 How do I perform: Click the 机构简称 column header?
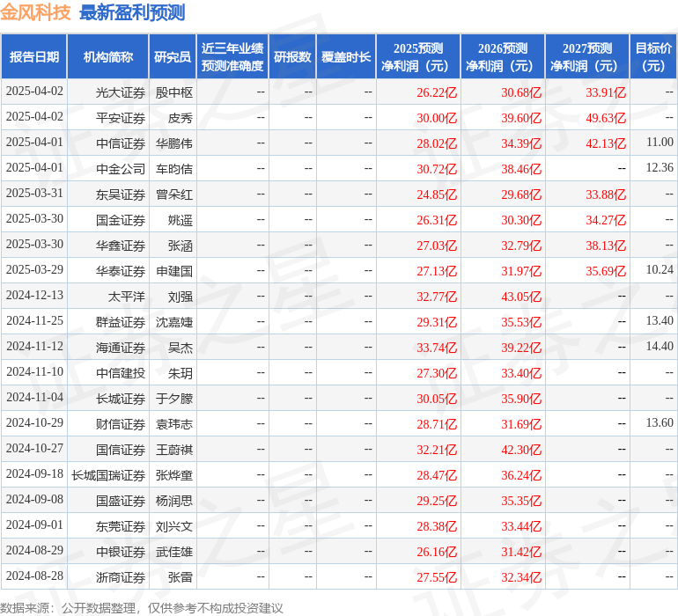[x=108, y=57]
